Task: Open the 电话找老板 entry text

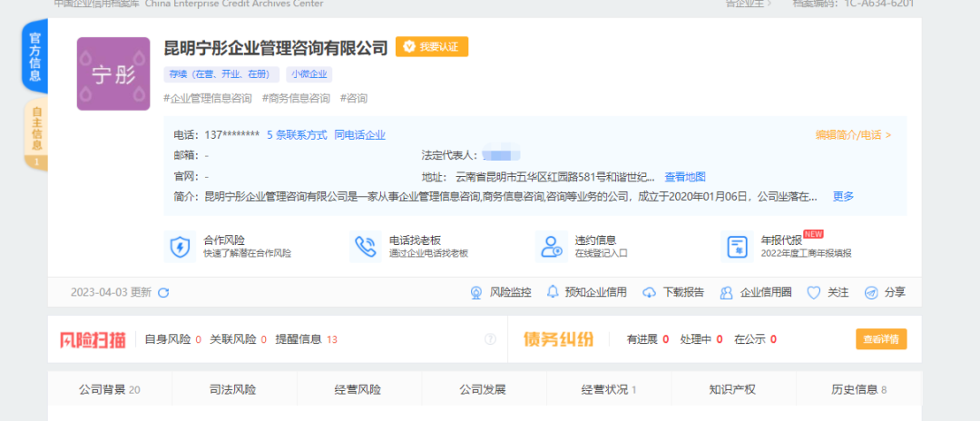Action: [x=428, y=247]
